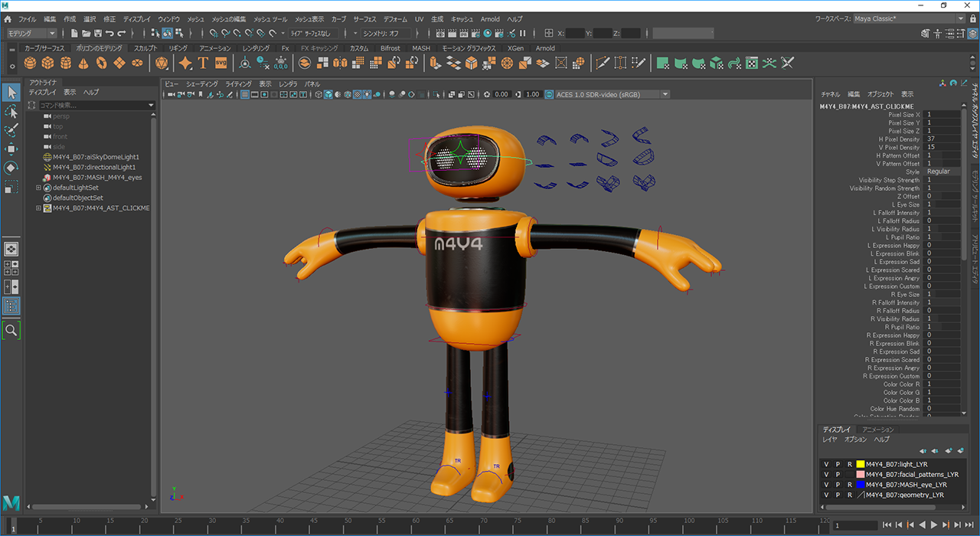Click the New Scene file icon
The image size is (980, 536).
(74, 33)
